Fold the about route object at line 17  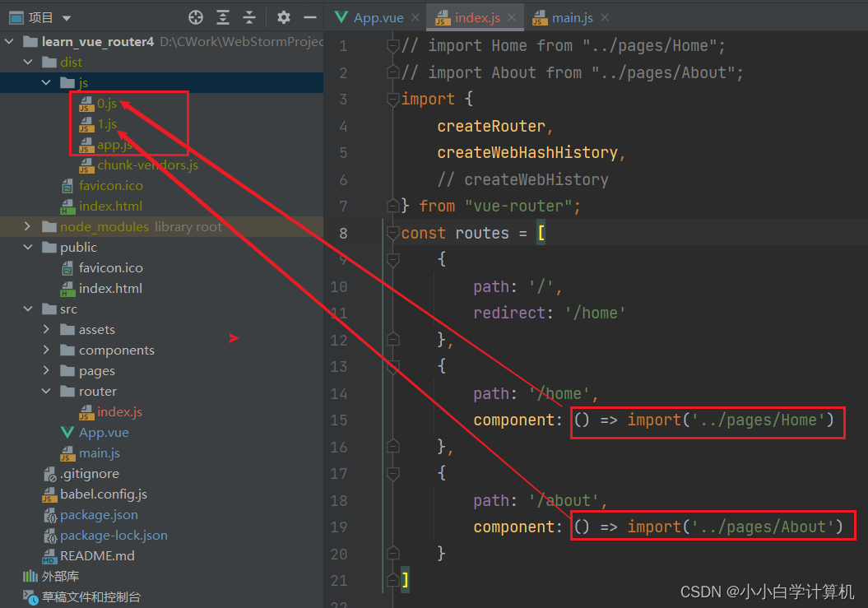coord(393,473)
